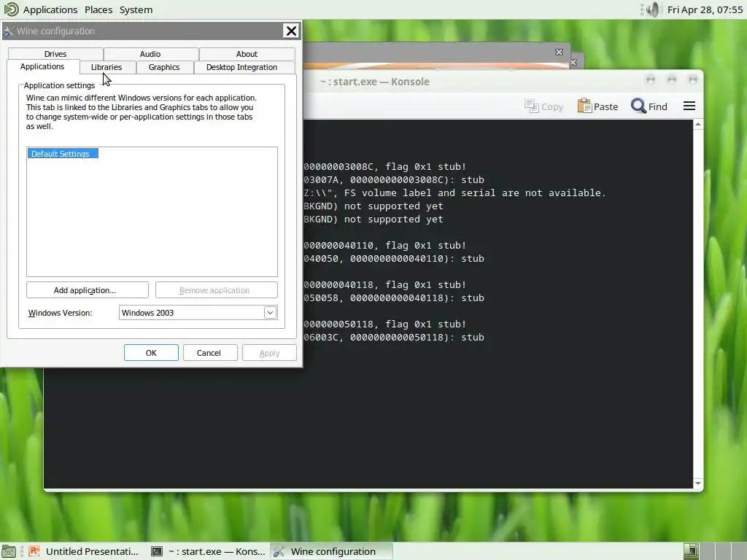Switch to start.exe Konsole taskbar entry
Screen dimensions: 747x560
pos(208,551)
